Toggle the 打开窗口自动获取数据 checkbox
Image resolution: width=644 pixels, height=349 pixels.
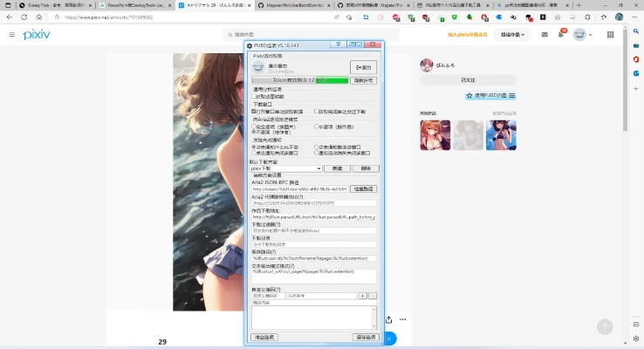pos(254,112)
